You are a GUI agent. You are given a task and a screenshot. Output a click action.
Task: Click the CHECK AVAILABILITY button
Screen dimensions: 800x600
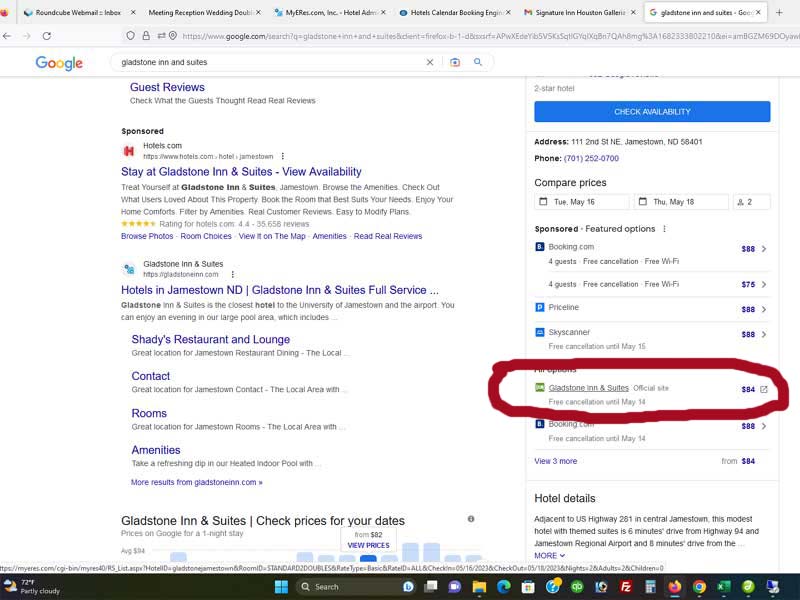point(652,112)
